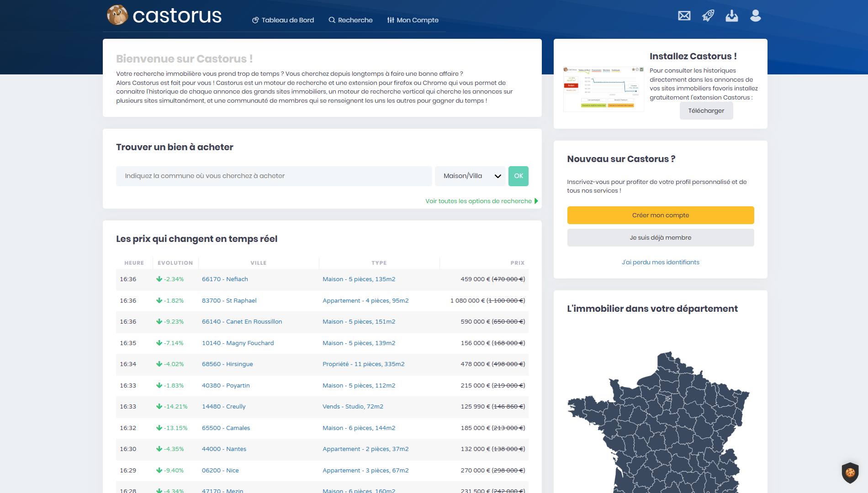Screen dimensions: 868x493
Task: Open the Tableau de Bord menu
Action: [x=283, y=20]
